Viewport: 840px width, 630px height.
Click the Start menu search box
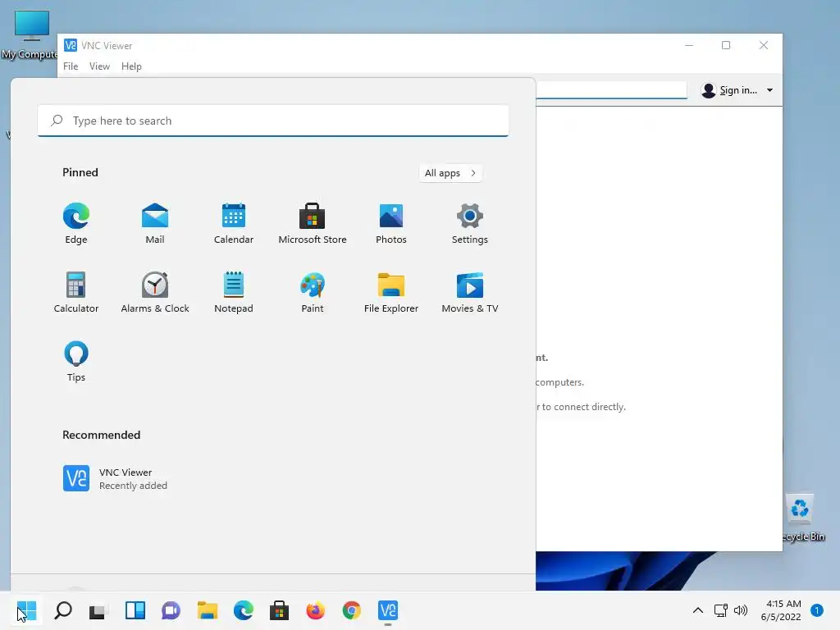(273, 121)
